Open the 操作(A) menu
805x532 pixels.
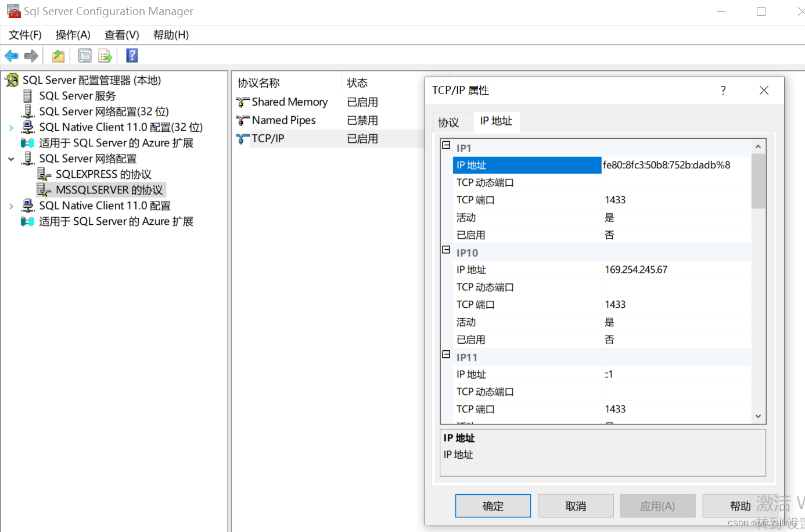(73, 35)
